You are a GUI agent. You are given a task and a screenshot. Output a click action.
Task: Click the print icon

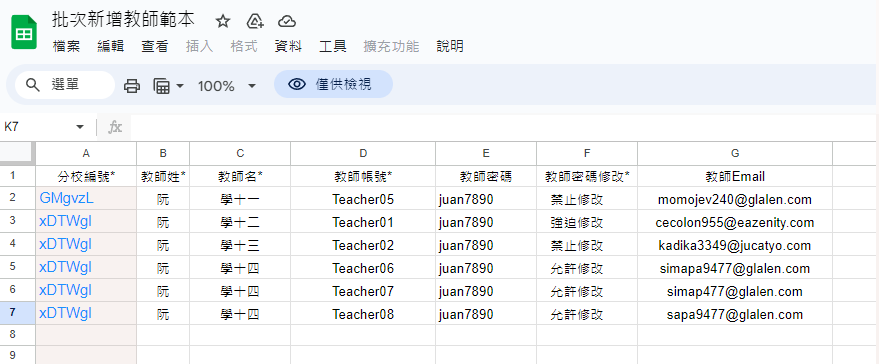(132, 86)
